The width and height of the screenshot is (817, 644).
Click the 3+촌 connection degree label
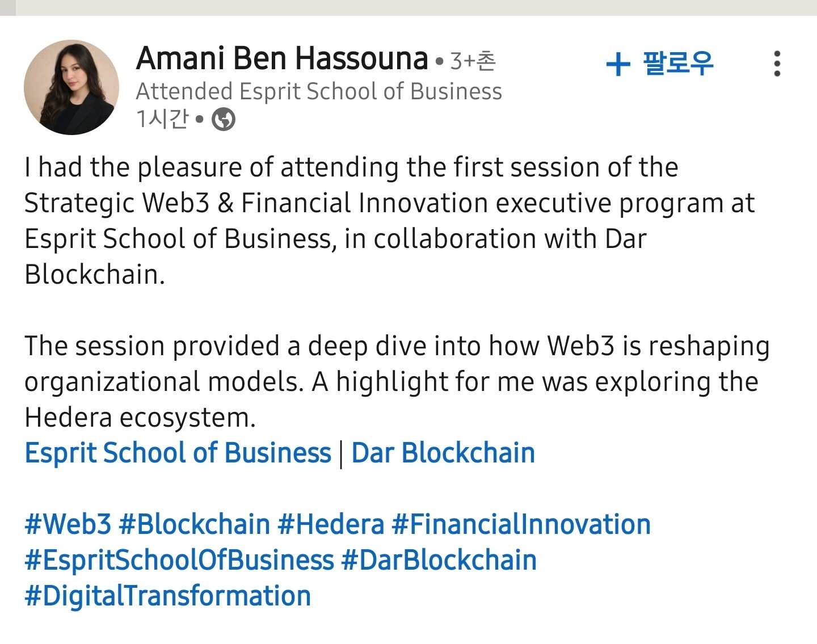tap(473, 61)
